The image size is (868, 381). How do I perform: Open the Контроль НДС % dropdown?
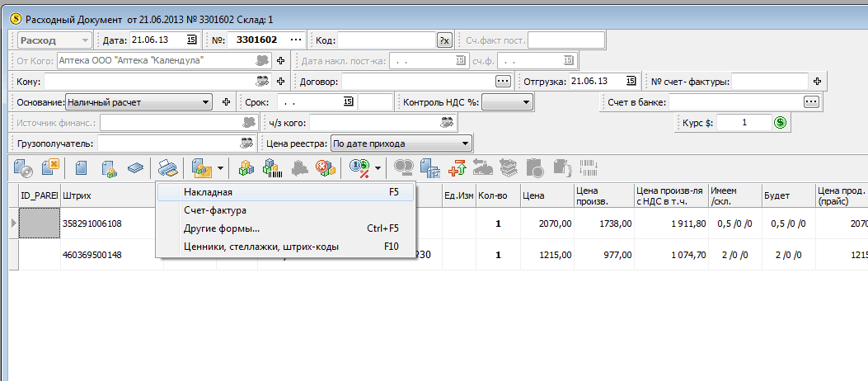[x=526, y=102]
